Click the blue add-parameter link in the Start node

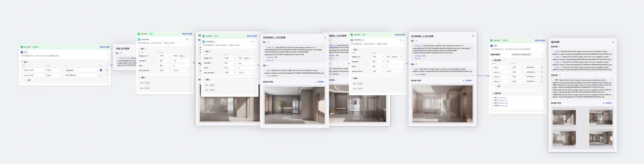pos(28,80)
